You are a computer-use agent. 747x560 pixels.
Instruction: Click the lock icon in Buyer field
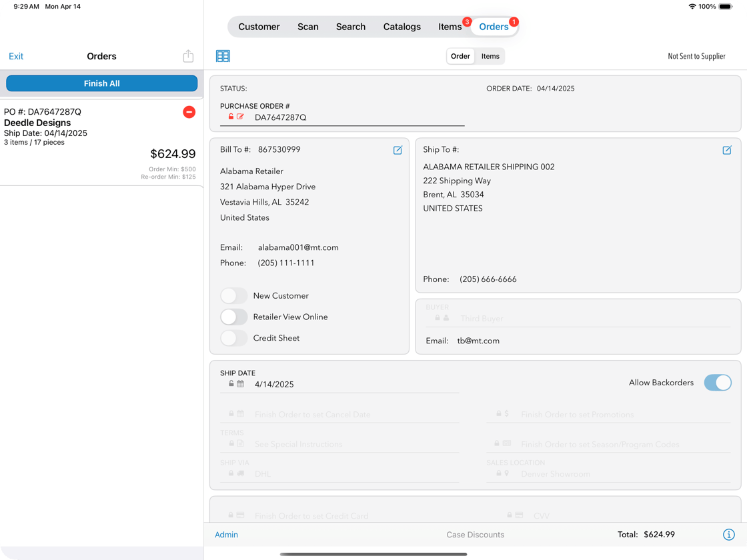tap(438, 317)
